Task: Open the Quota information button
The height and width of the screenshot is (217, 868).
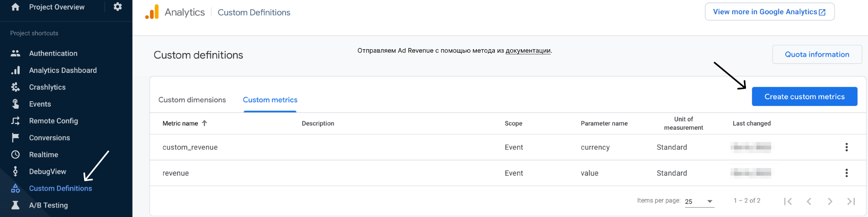Action: pyautogui.click(x=817, y=55)
